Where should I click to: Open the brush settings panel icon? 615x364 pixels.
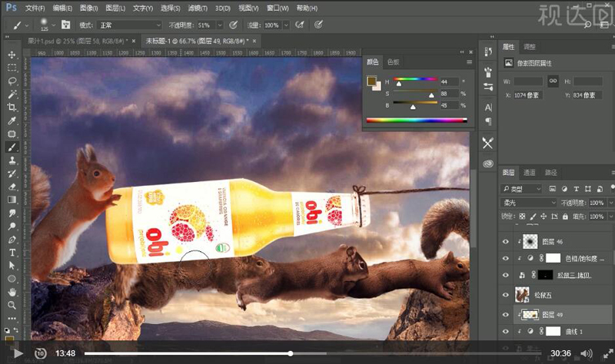click(x=66, y=25)
